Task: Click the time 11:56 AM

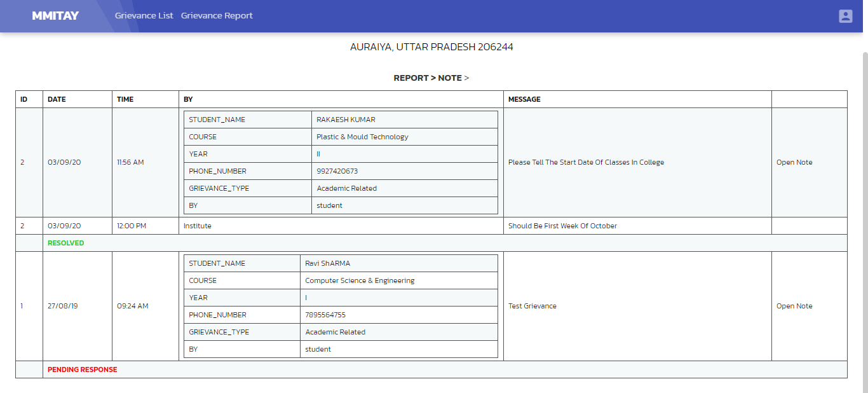Action: 130,162
